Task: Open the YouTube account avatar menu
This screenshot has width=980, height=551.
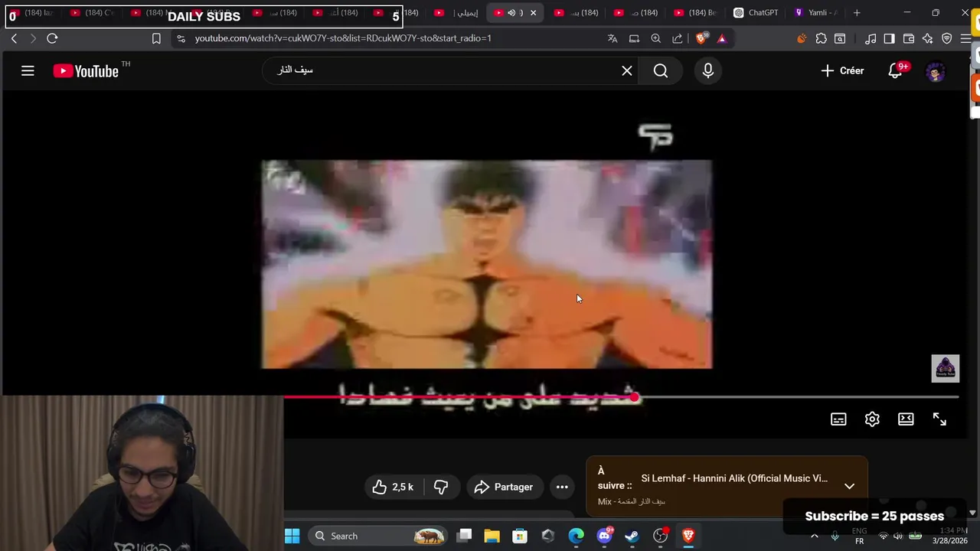Action: click(x=936, y=71)
